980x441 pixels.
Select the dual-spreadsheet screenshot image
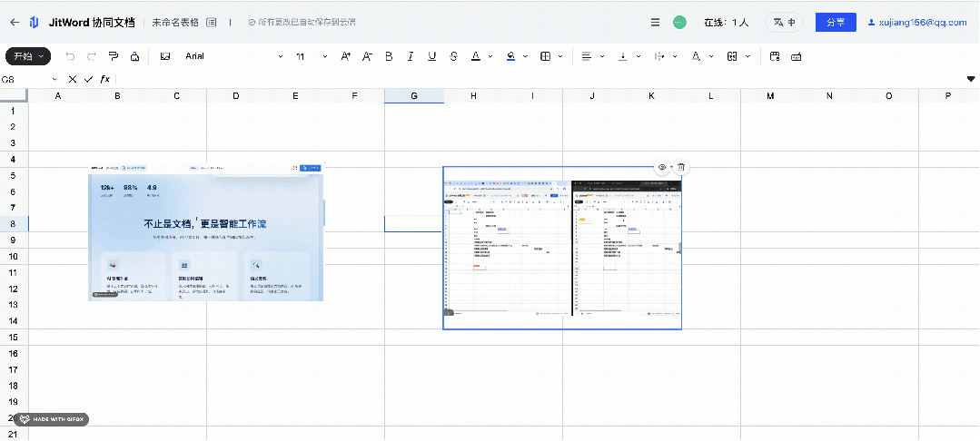click(x=562, y=248)
